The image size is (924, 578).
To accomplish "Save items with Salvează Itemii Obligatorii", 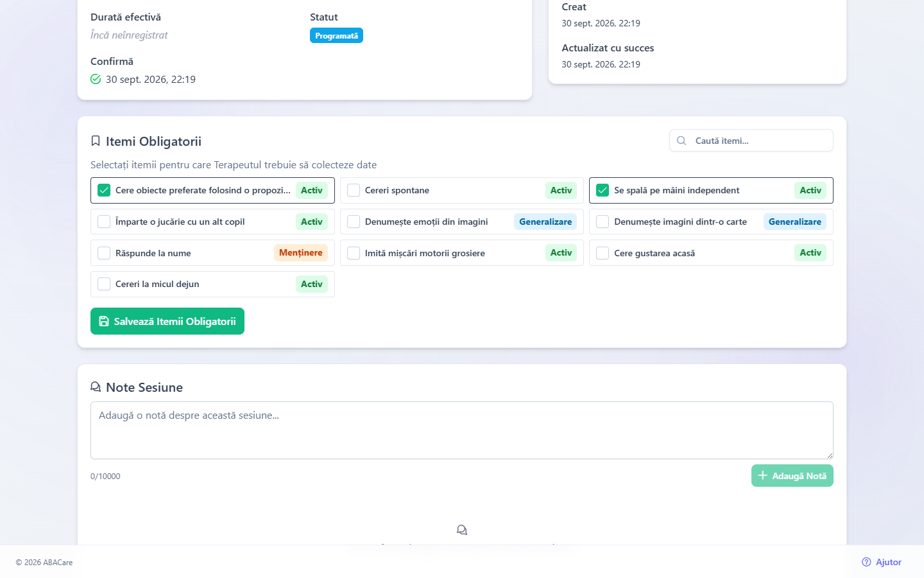I will tap(167, 321).
